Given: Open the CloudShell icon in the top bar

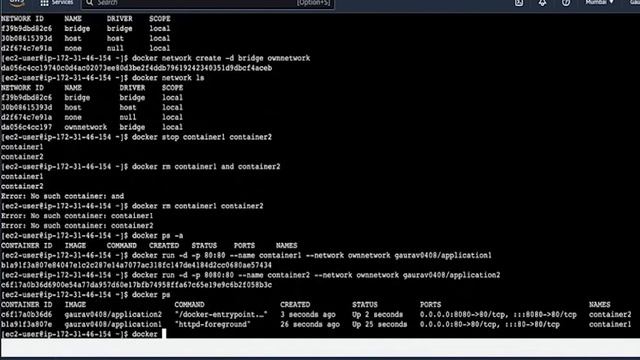Looking at the screenshot, I should (x=519, y=3).
